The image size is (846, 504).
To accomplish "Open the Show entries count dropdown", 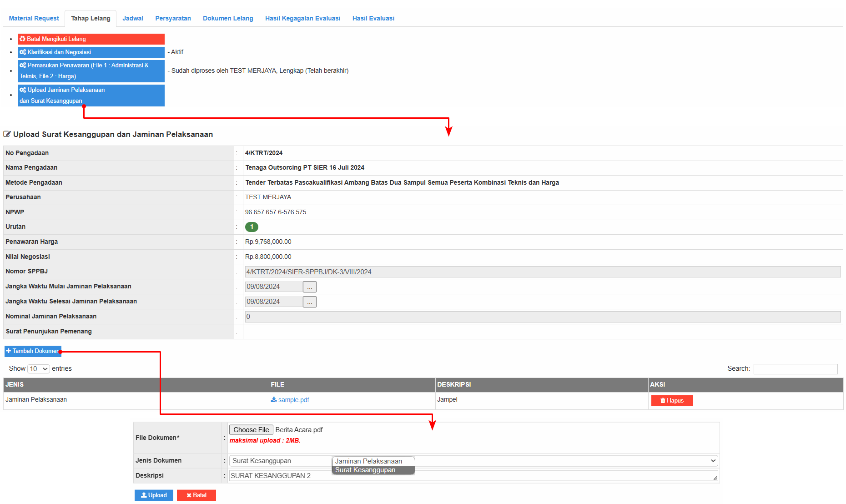I will (39, 369).
